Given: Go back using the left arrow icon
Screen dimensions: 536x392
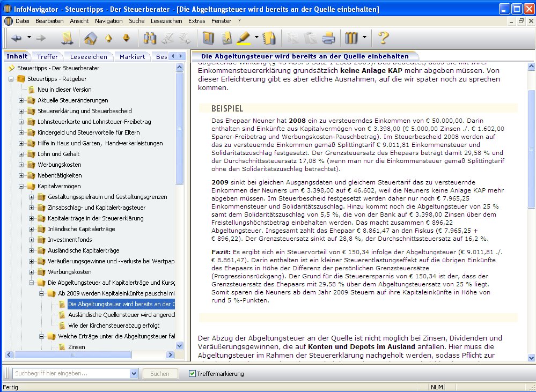Looking at the screenshot, I should (16, 38).
